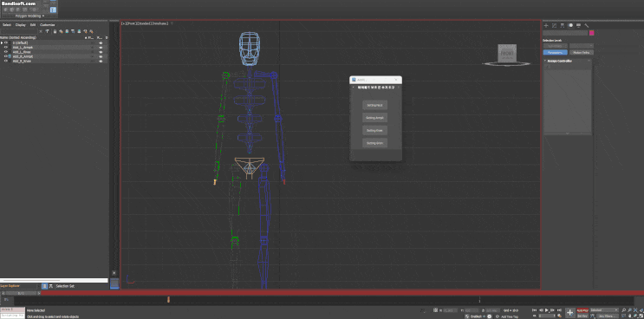Hide the Add_L_Knee layer
Screen dimensions: 644x319
coord(6,52)
